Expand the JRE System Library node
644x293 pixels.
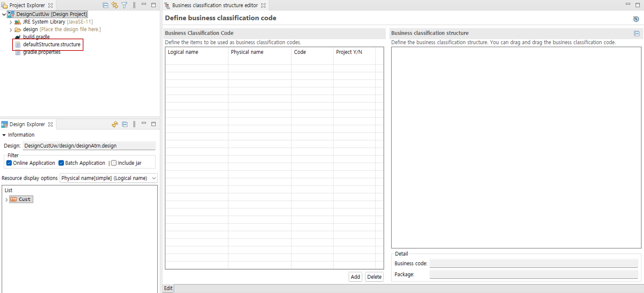[11, 22]
